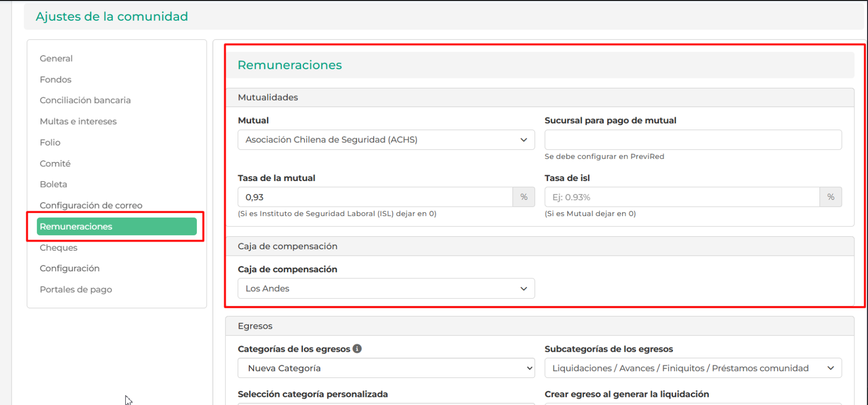Go to Fondos in the sidebar
Image resolution: width=868 pixels, height=405 pixels.
pyautogui.click(x=56, y=80)
